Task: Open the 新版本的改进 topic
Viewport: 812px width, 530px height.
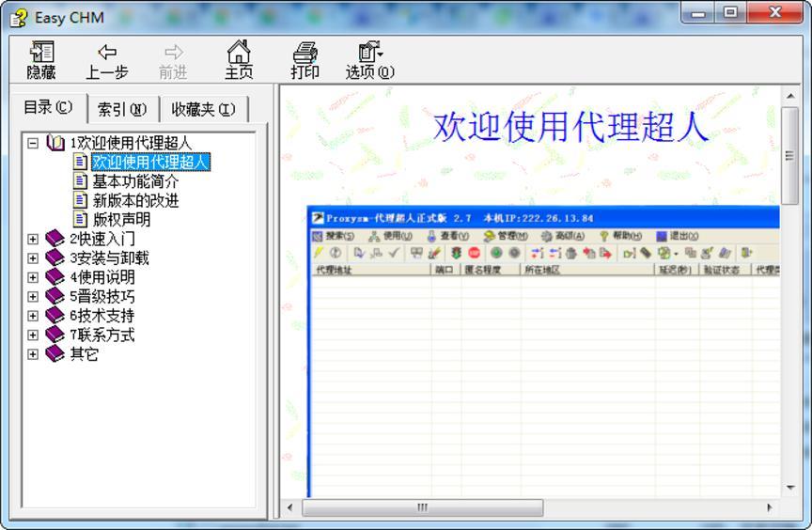Action: click(x=135, y=200)
